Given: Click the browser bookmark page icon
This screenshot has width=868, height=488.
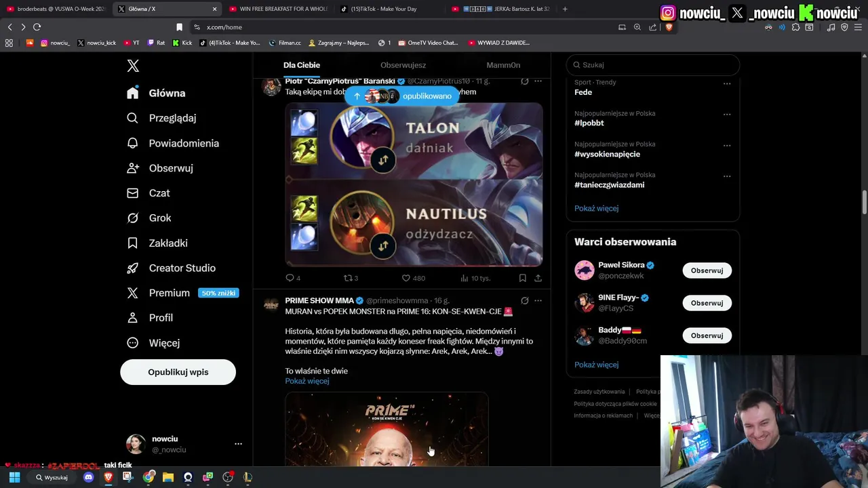Looking at the screenshot, I should tap(179, 27).
